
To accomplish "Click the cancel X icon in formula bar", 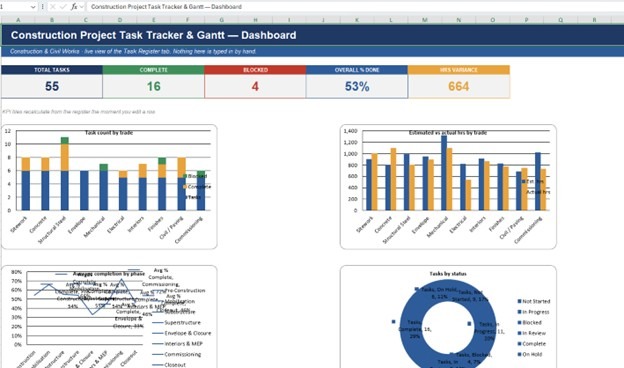I will (x=53, y=7).
